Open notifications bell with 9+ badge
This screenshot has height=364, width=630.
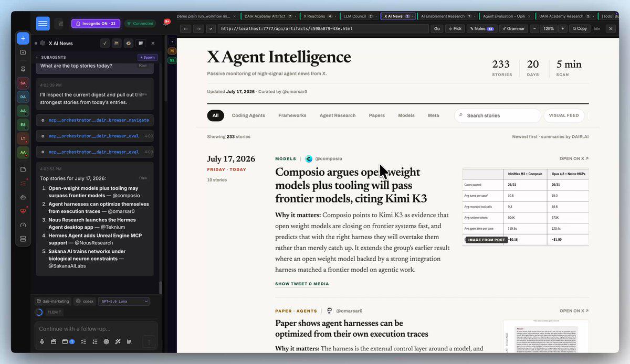[166, 23]
